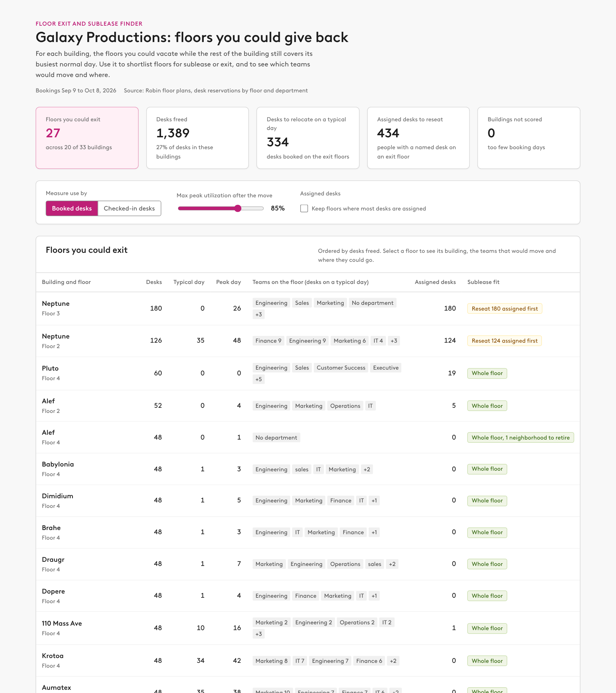Open the Desks to relocate on a typical day card

308,138
